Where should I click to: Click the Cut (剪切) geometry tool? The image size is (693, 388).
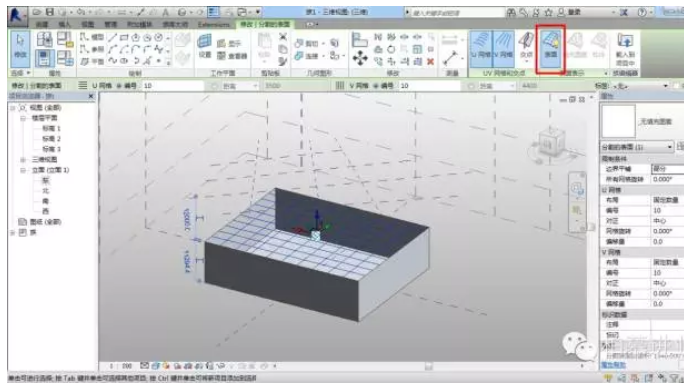[x=308, y=43]
